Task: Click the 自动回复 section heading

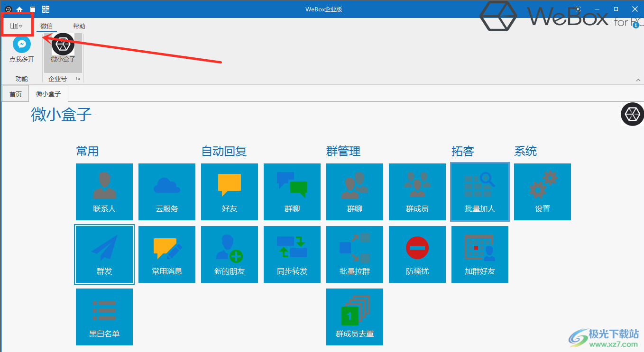Action: (224, 151)
